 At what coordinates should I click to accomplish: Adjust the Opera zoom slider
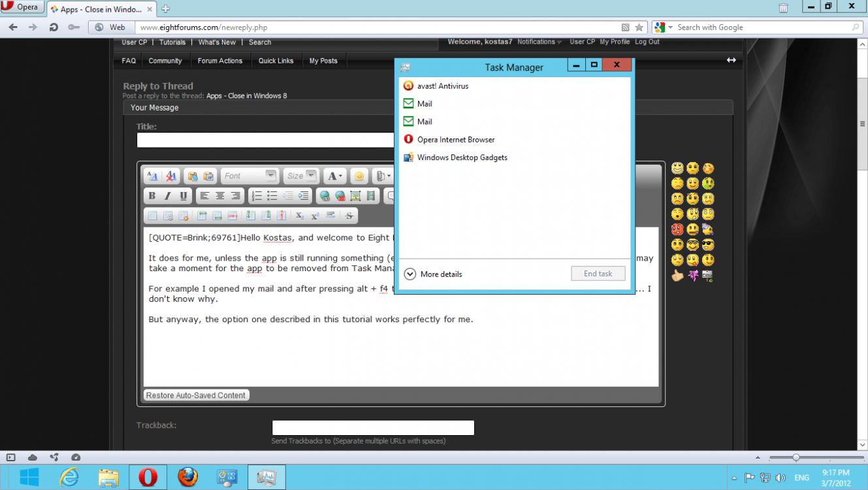[x=796, y=457]
